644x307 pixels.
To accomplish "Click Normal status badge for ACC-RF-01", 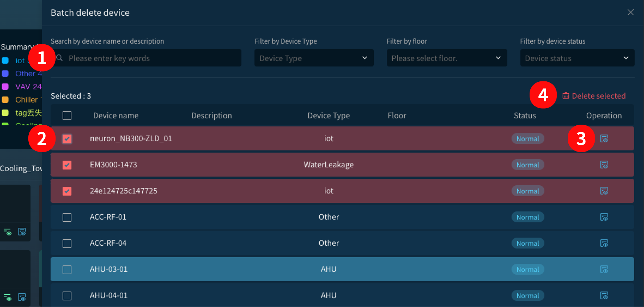I will click(528, 217).
